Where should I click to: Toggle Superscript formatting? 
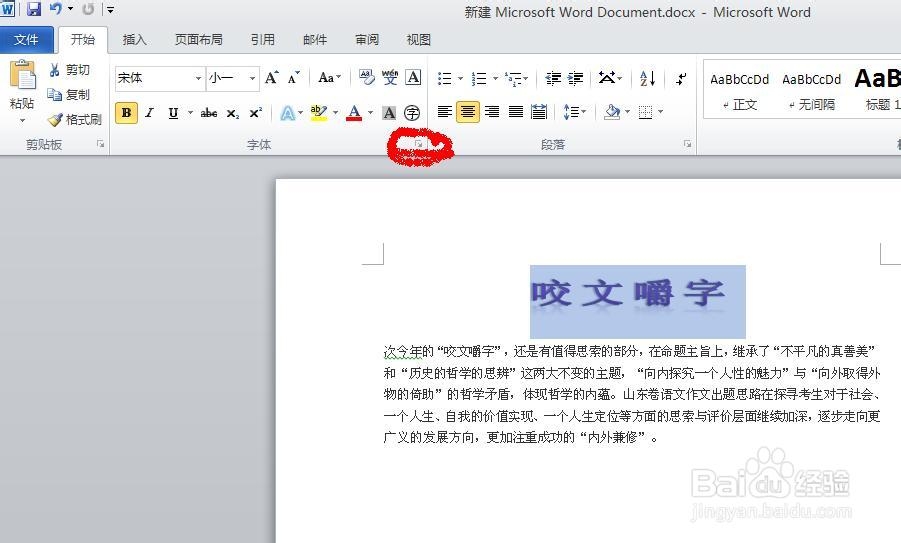(255, 113)
